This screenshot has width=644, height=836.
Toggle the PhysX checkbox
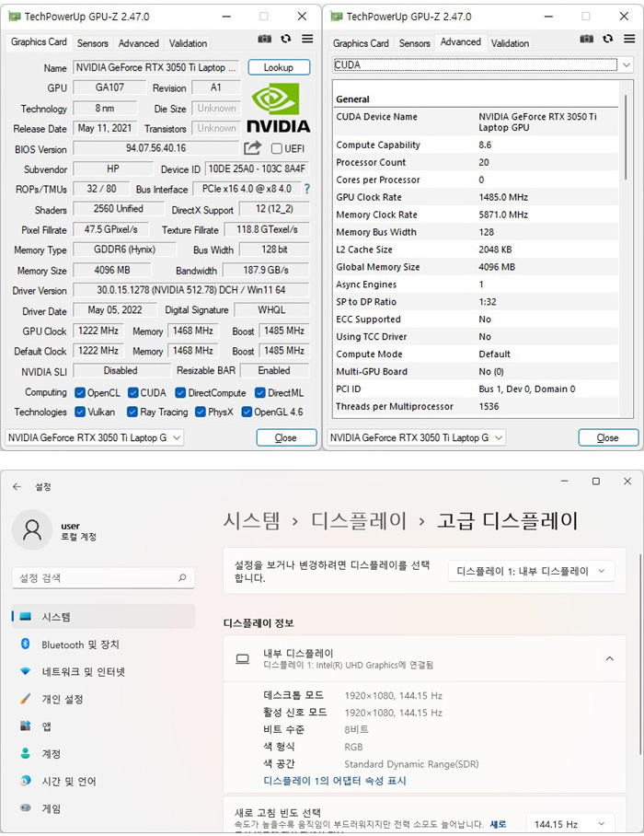coord(201,412)
